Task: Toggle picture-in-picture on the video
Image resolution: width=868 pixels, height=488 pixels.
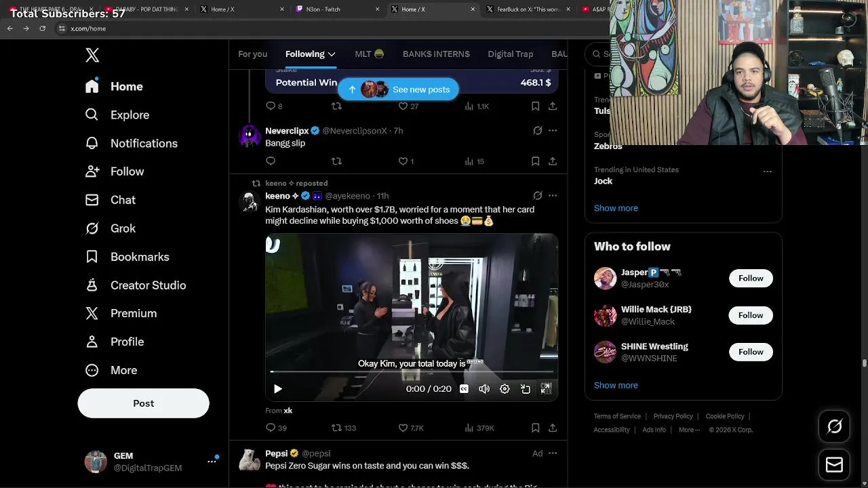Action: (525, 389)
